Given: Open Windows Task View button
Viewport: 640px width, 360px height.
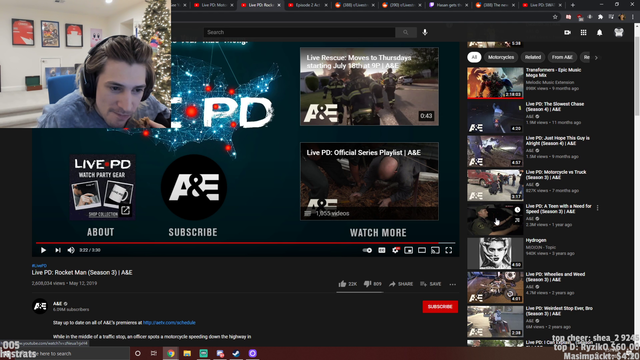Looking at the screenshot, I should tap(154, 353).
